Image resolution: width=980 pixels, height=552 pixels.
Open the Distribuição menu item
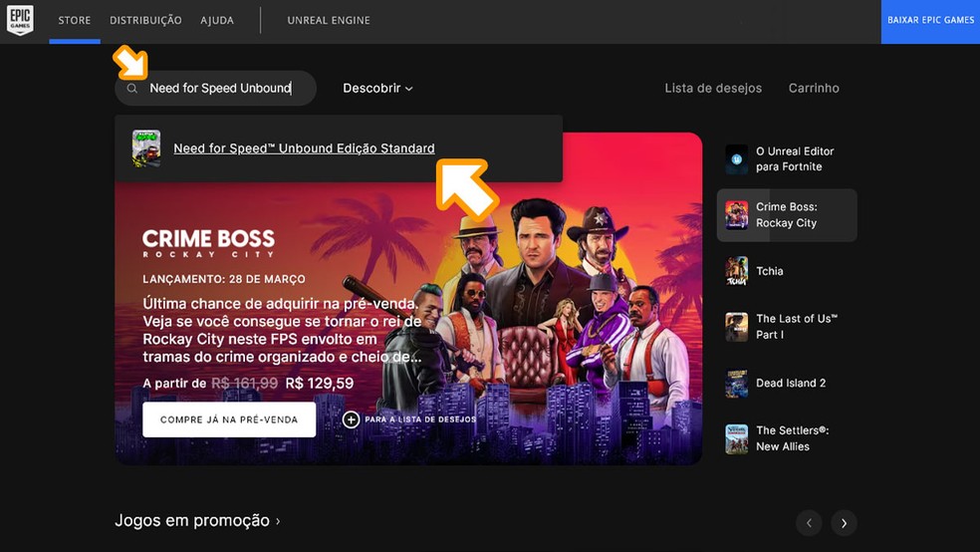coord(145,20)
